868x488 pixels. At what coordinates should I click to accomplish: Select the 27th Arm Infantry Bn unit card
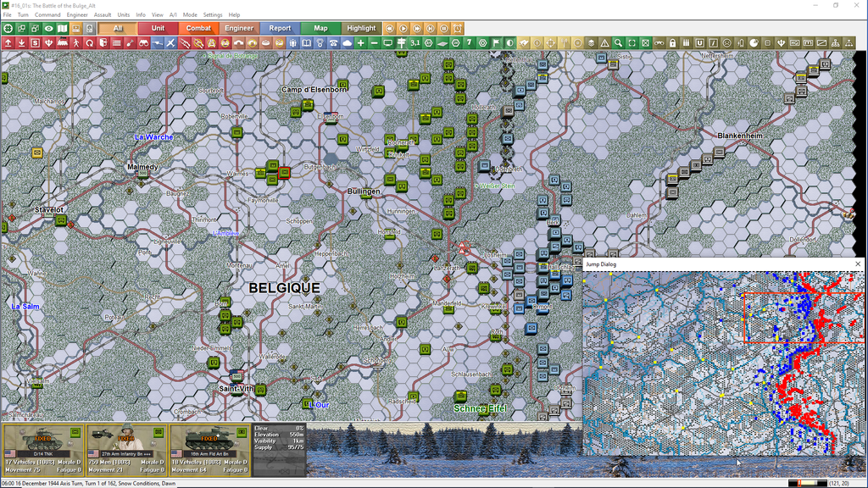(126, 450)
